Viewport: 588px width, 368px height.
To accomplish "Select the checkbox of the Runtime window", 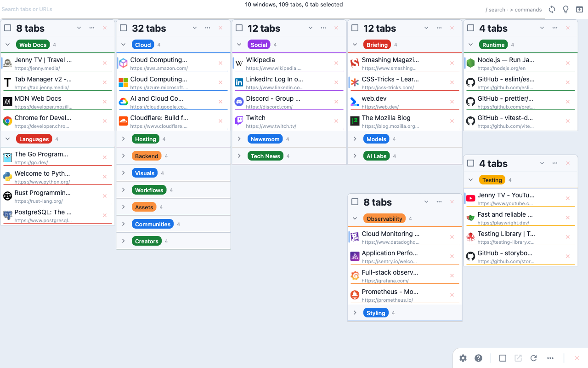I will point(470,28).
